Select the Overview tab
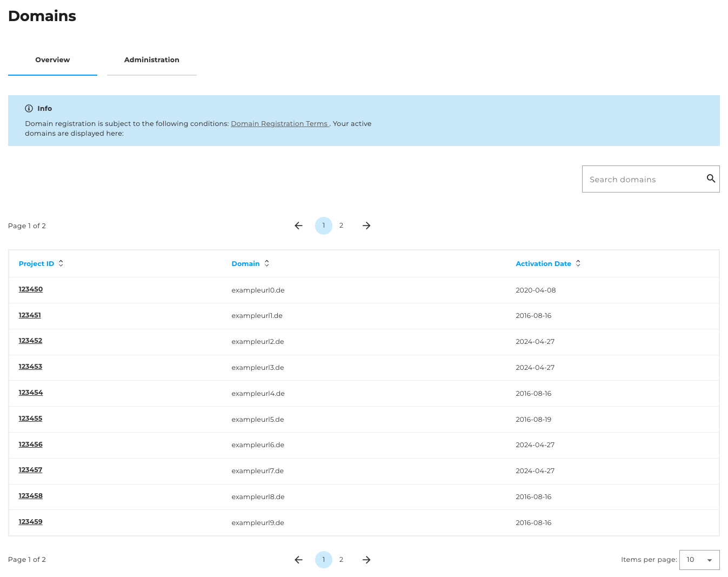The height and width of the screenshot is (577, 728). (52, 60)
